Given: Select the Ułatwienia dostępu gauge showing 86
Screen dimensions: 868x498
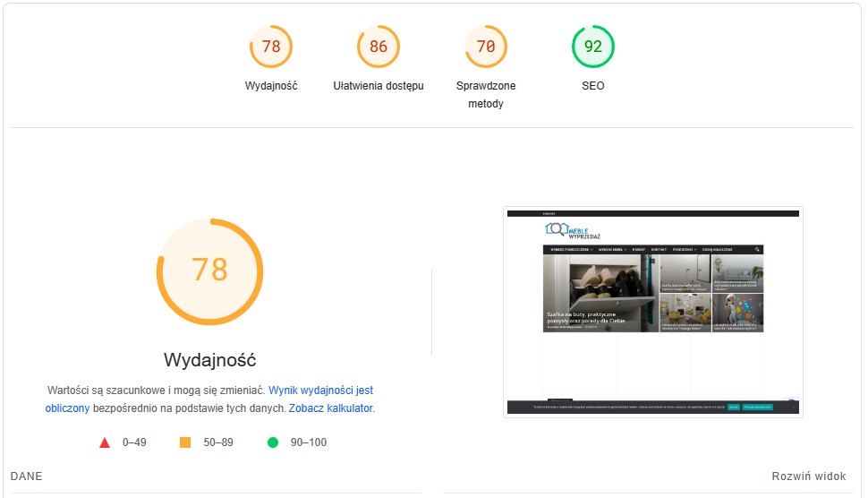Looking at the screenshot, I should 379,47.
